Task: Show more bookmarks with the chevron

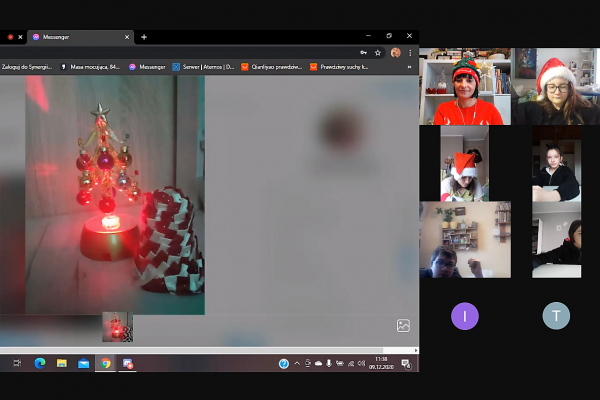Action: click(x=411, y=67)
